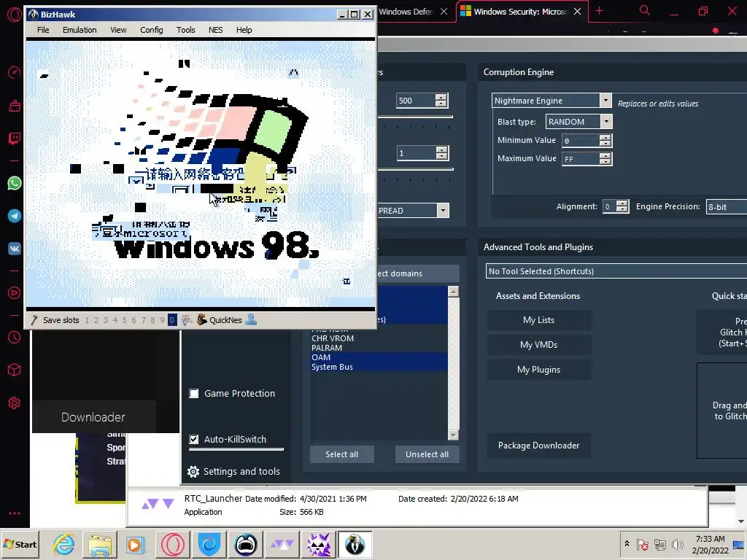This screenshot has width=747, height=560.
Task: Open Internet Explorer from the taskbar
Action: point(64,544)
